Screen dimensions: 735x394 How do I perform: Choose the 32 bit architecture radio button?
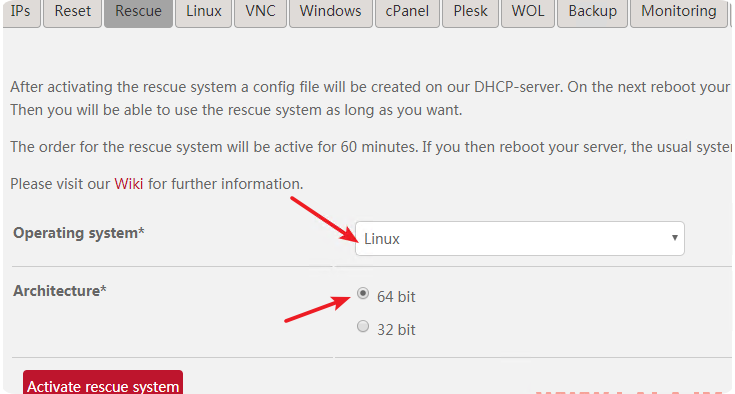[x=363, y=326]
